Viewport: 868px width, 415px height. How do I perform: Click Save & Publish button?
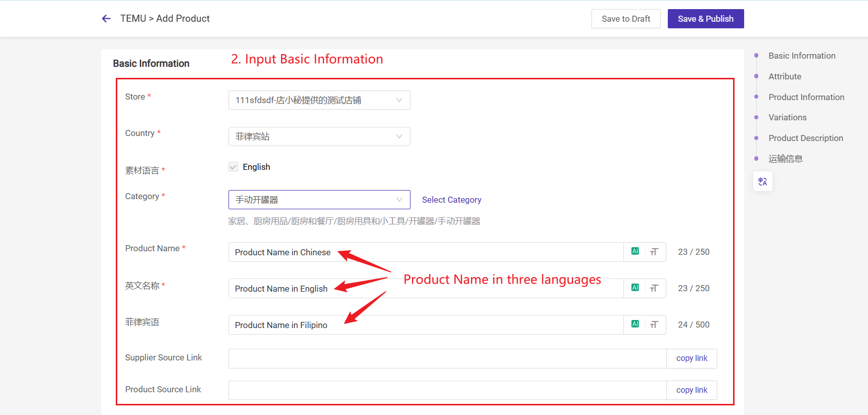point(706,19)
